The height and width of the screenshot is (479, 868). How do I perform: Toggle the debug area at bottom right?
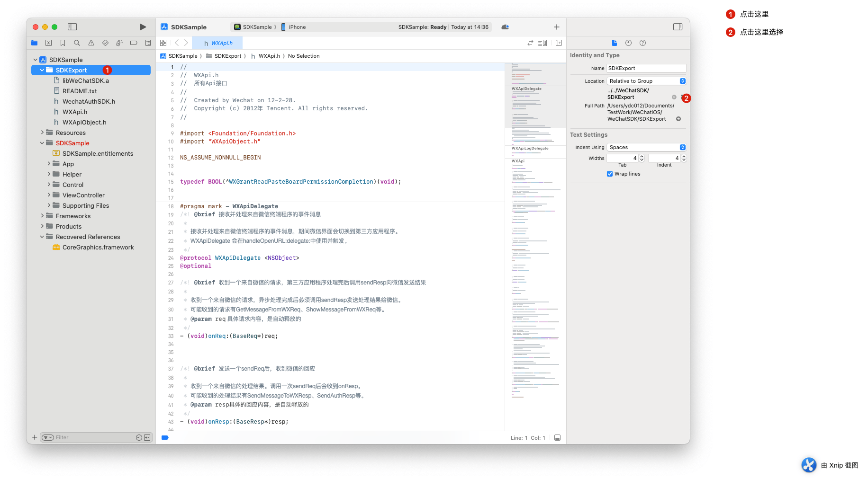point(557,438)
